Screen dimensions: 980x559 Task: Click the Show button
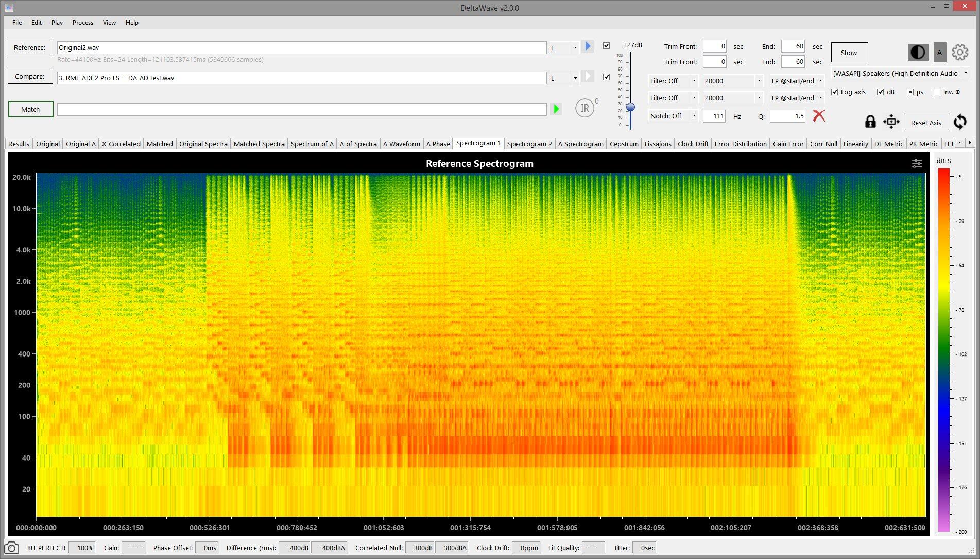point(849,53)
